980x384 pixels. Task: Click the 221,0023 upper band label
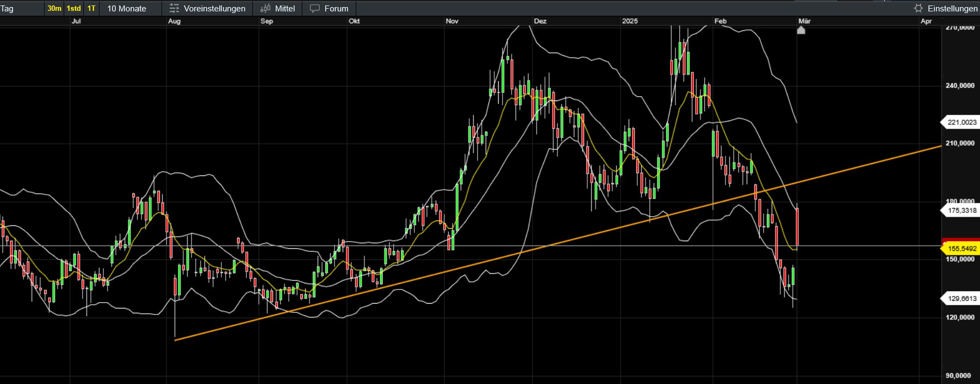[961, 122]
